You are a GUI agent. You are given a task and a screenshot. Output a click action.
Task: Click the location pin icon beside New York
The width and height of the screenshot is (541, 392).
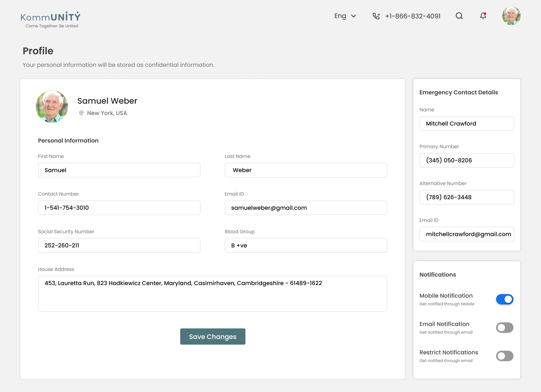81,113
